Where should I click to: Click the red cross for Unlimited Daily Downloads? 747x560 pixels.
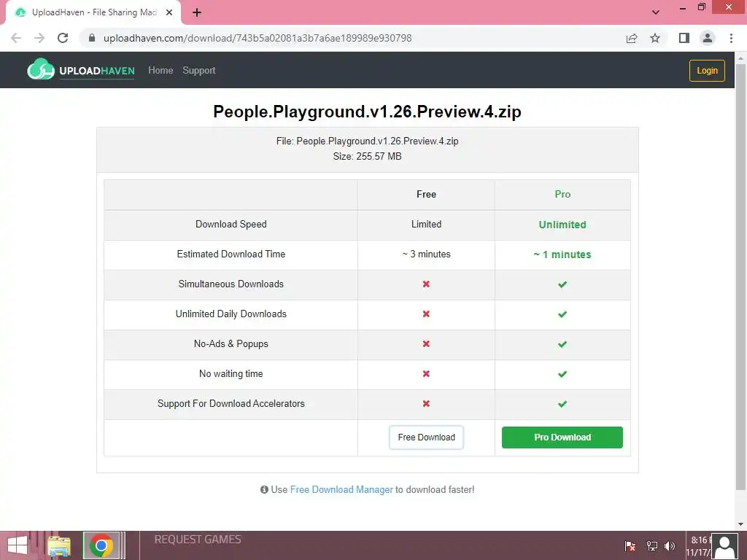[426, 314]
